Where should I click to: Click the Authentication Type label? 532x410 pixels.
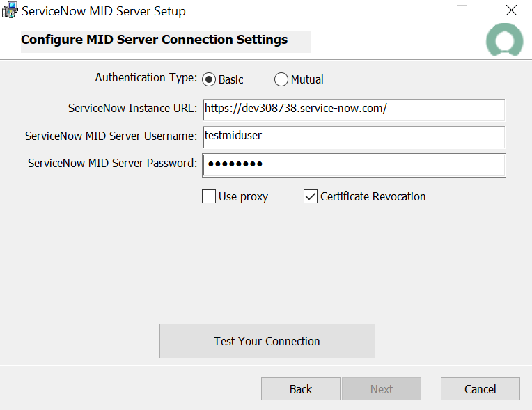coord(146,78)
